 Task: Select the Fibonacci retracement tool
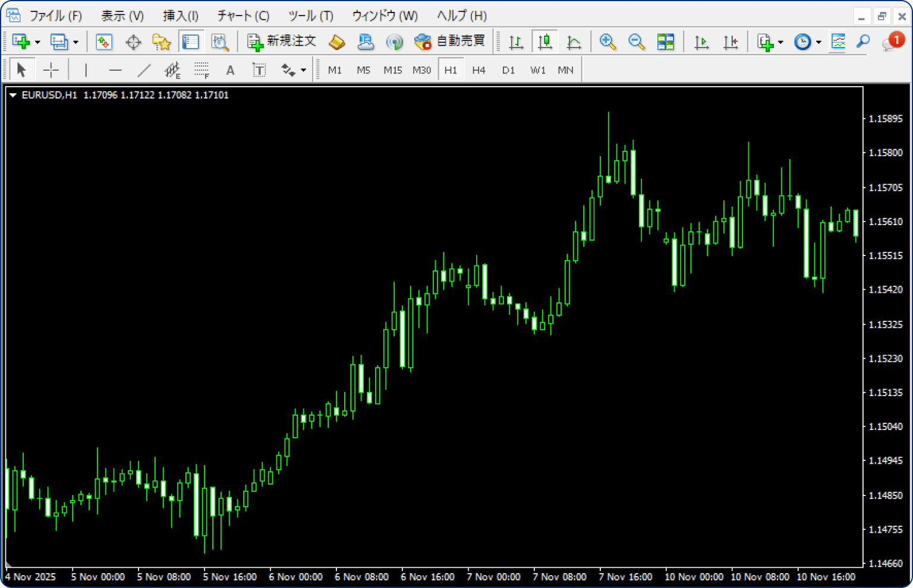(202, 70)
